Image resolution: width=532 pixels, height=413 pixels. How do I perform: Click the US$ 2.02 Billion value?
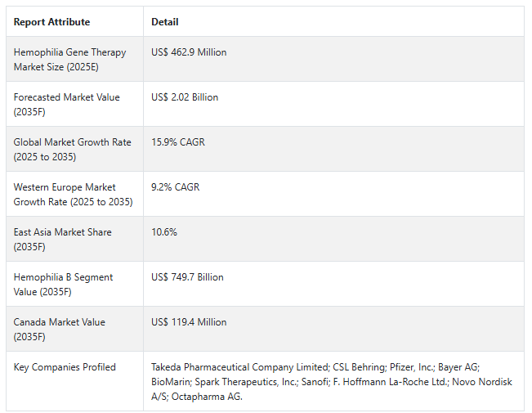(x=185, y=97)
